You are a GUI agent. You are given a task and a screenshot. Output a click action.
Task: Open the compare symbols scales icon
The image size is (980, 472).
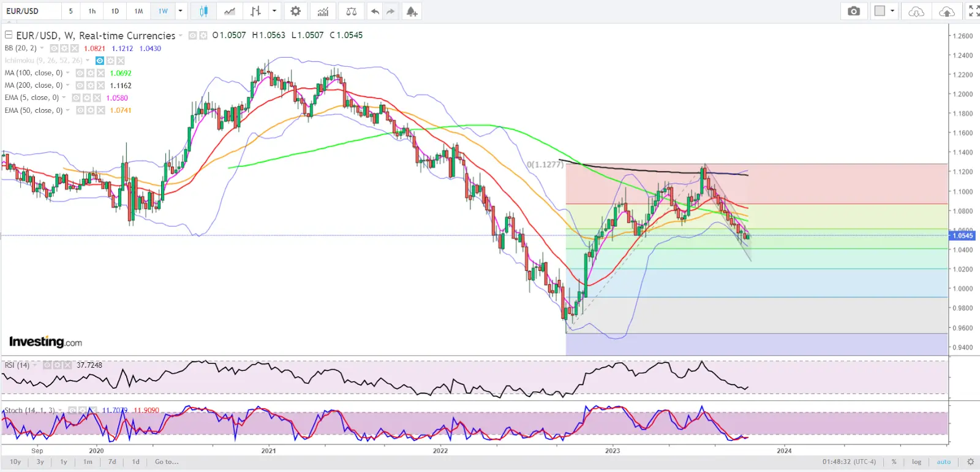point(351,11)
